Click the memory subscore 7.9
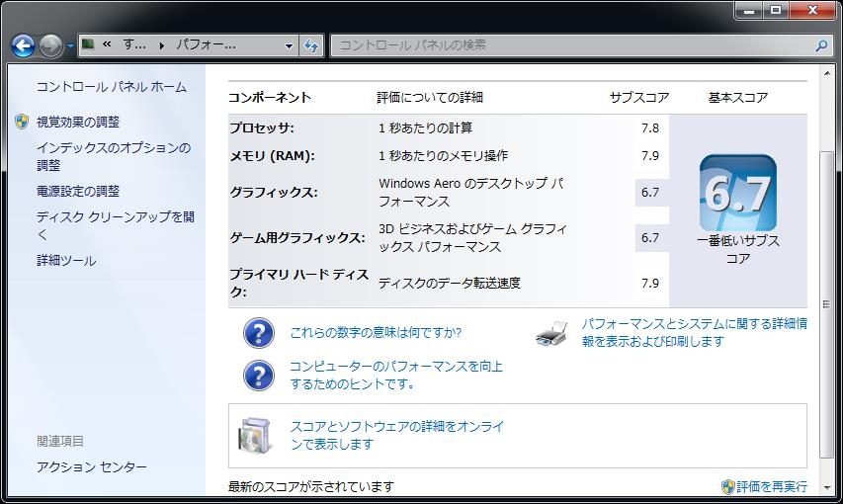The height and width of the screenshot is (504, 843). 650,156
